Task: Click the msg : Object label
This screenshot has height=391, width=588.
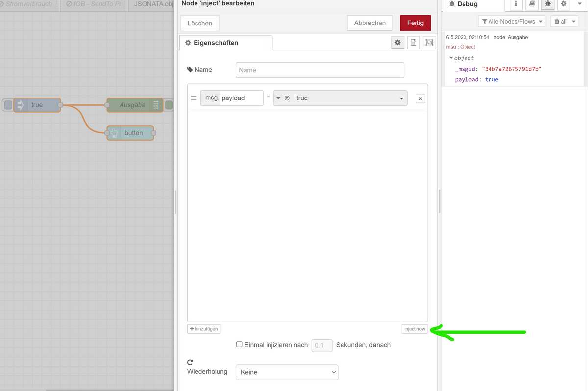Action: 461,47
